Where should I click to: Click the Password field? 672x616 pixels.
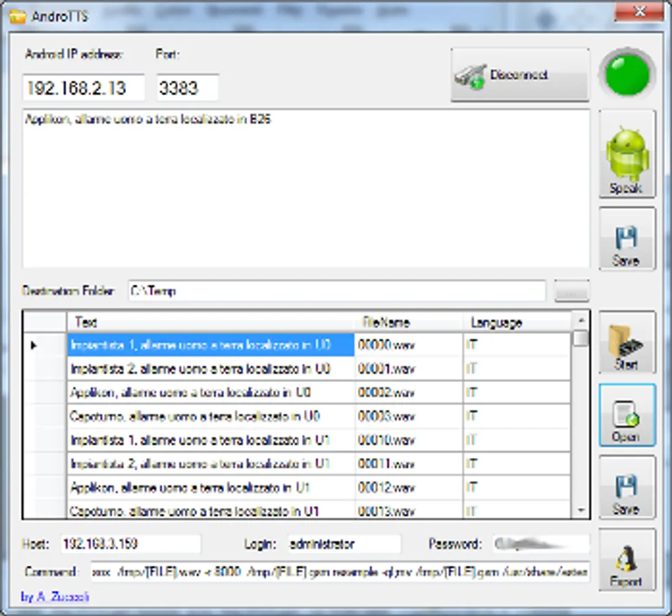(x=541, y=544)
